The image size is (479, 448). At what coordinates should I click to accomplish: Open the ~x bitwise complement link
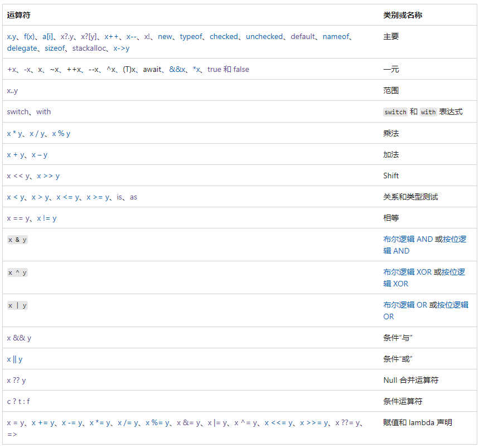click(55, 70)
